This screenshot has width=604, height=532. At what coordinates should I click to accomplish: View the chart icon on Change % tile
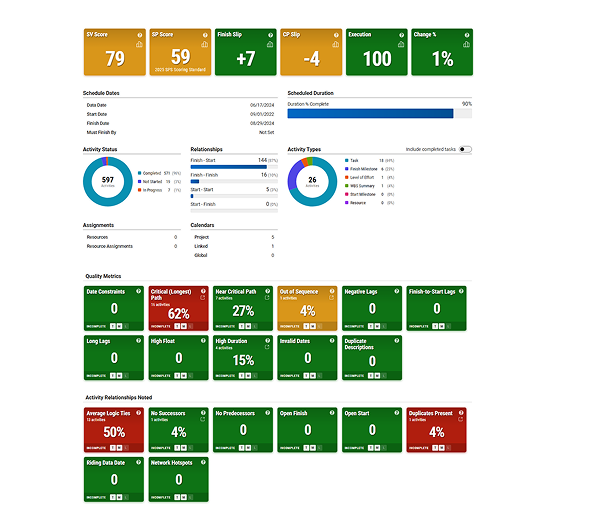tap(466, 45)
